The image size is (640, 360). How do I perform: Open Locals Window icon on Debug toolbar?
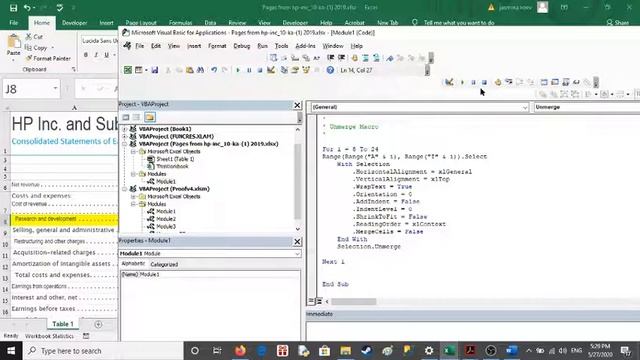pos(544,82)
